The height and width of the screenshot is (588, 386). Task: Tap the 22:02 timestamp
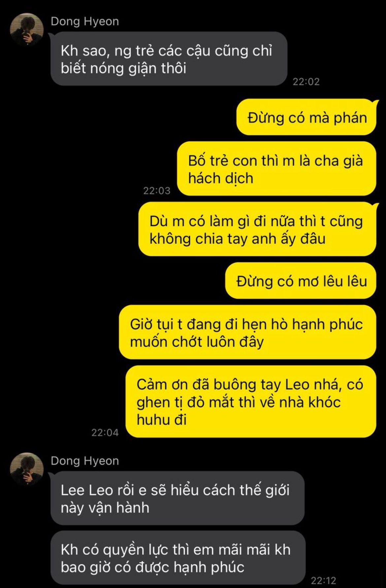coord(306,82)
